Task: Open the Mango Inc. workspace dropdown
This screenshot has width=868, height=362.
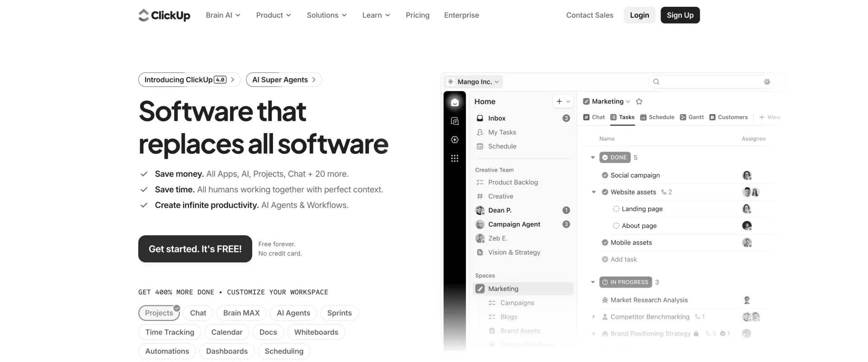Action: (x=474, y=82)
